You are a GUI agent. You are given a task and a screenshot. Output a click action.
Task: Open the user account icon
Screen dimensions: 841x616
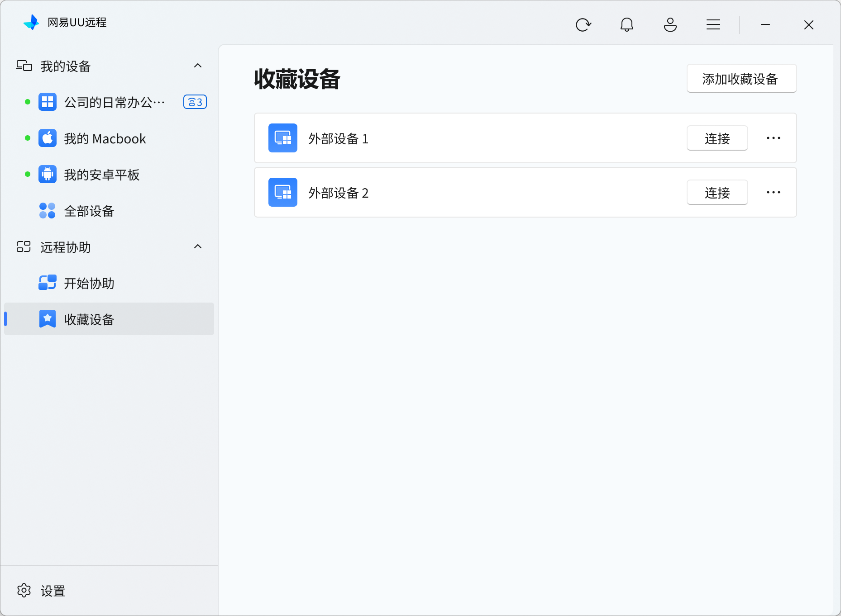pos(670,24)
